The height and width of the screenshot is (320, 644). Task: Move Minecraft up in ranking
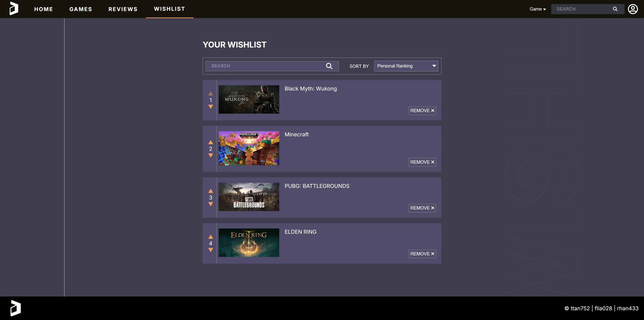pyautogui.click(x=210, y=142)
